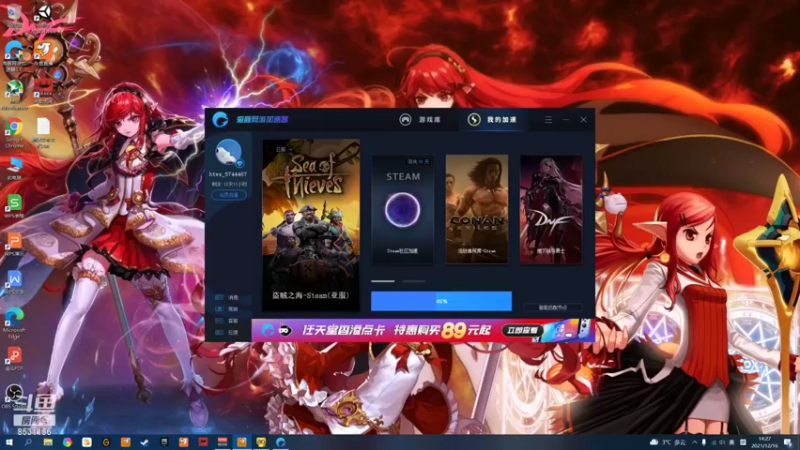Open the taskbar clock and date
The width and height of the screenshot is (800, 450).
click(x=764, y=442)
